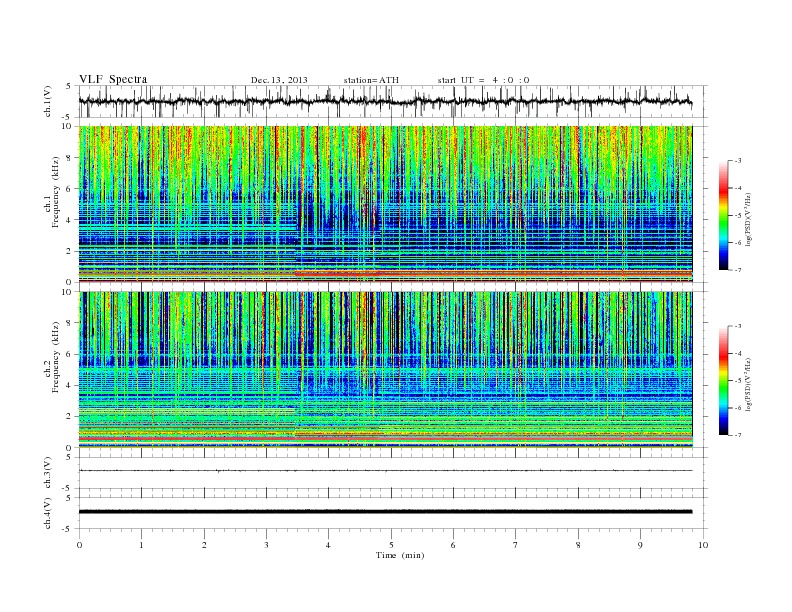Click the 'ch.4(V)' axis label

pos(48,513)
